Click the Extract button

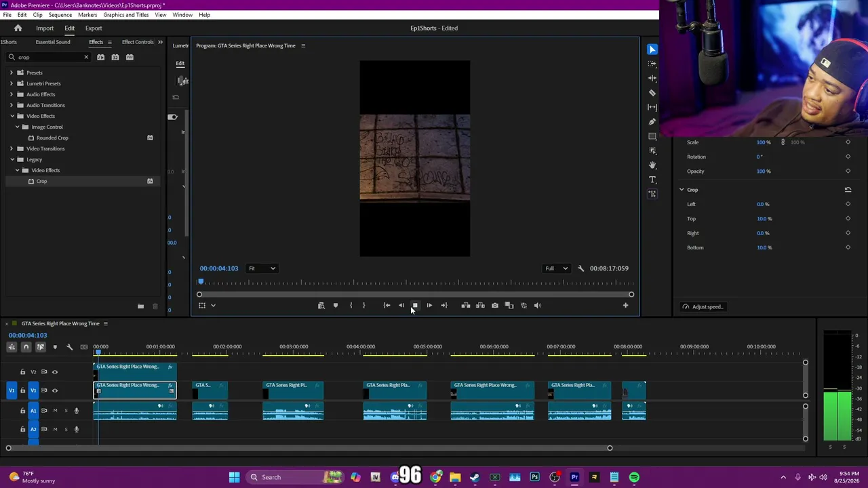coord(480,306)
